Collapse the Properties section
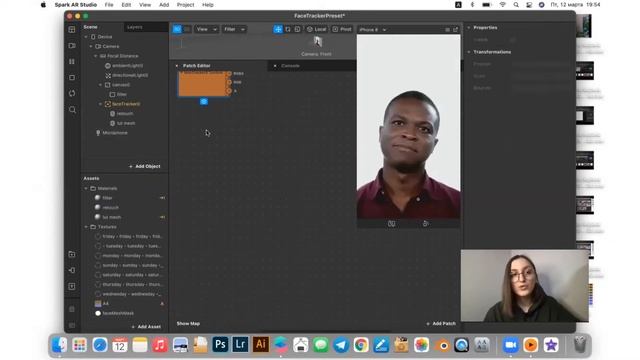 click(469, 28)
